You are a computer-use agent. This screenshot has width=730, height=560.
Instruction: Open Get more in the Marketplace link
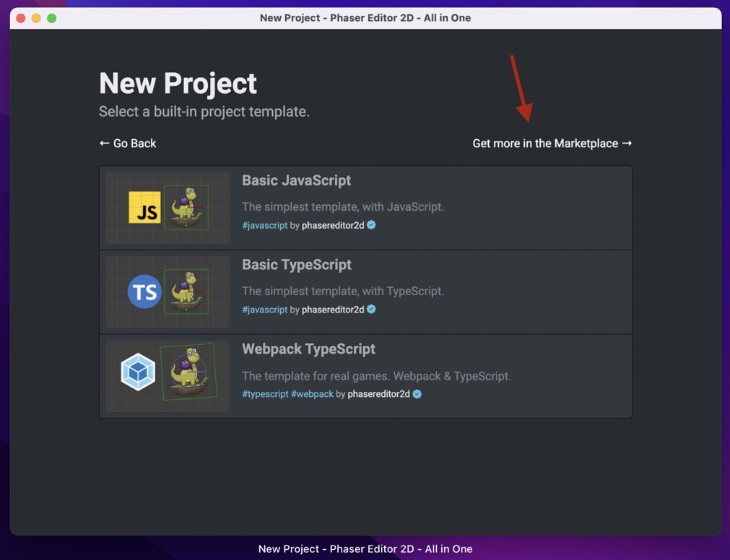[x=552, y=144]
